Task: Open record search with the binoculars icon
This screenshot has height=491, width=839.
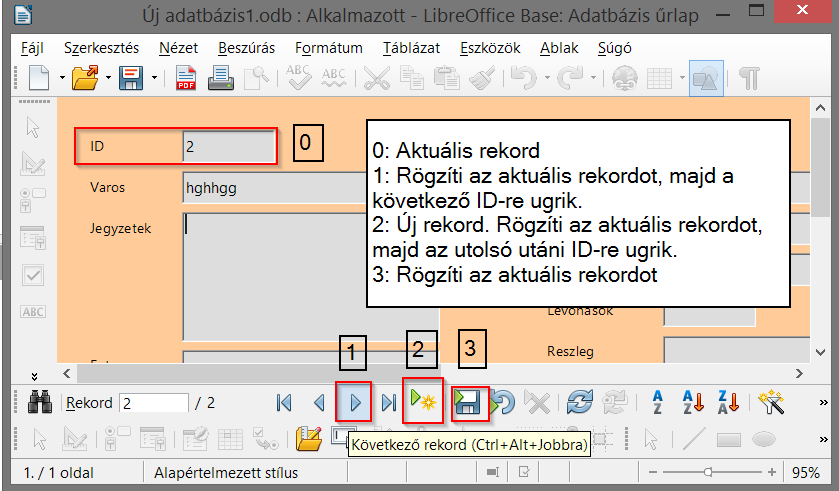Action: pyautogui.click(x=40, y=402)
